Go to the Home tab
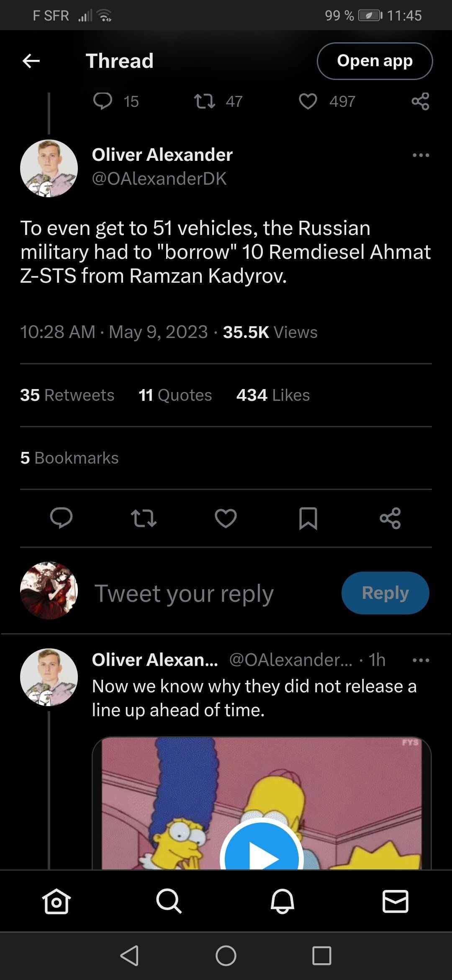 pos(56,901)
